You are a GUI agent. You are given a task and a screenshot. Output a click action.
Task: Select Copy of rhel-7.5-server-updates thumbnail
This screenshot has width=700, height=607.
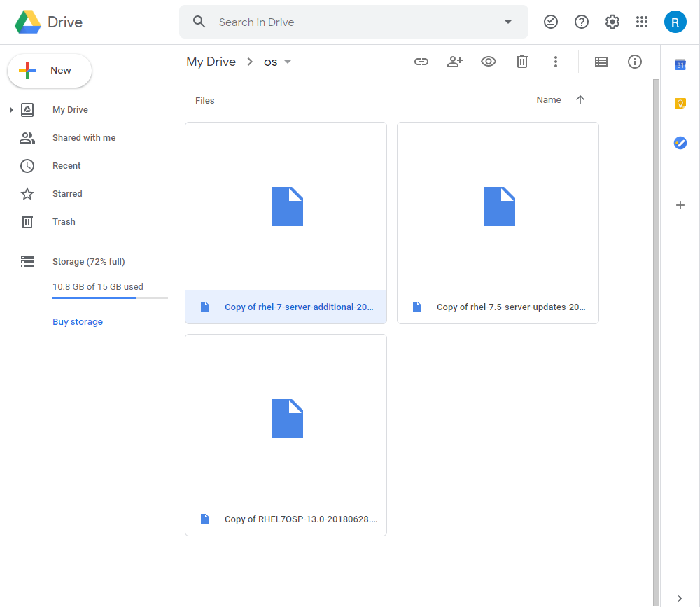click(x=498, y=207)
